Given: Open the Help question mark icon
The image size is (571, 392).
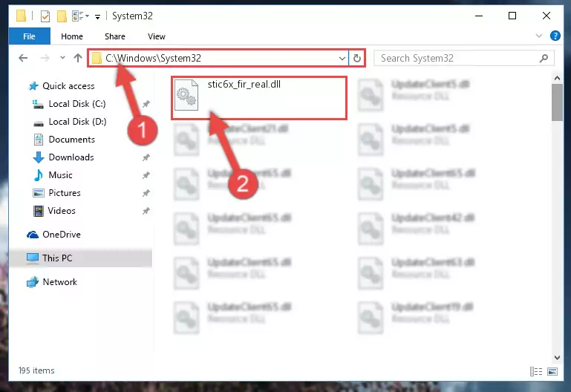Looking at the screenshot, I should click(555, 36).
